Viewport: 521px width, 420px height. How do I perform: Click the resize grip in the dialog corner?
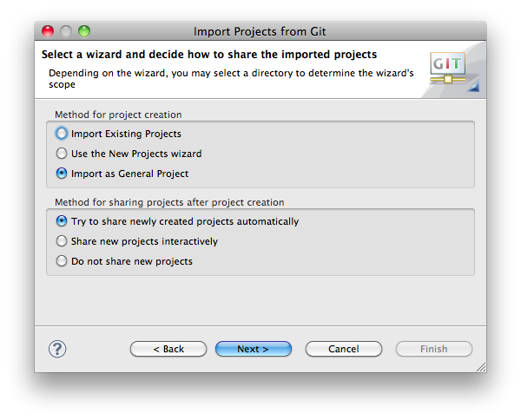[x=481, y=366]
